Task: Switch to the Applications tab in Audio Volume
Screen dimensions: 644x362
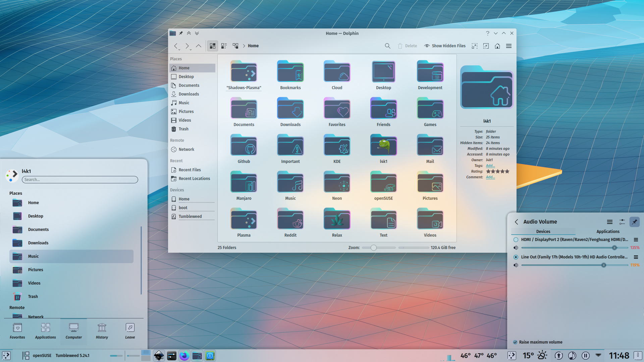Action: [x=608, y=232]
